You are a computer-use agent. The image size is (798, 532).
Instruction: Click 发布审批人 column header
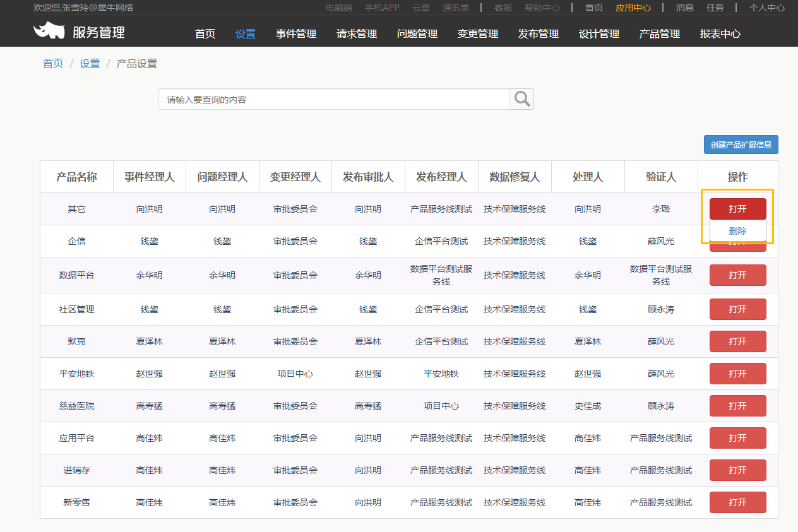[368, 177]
